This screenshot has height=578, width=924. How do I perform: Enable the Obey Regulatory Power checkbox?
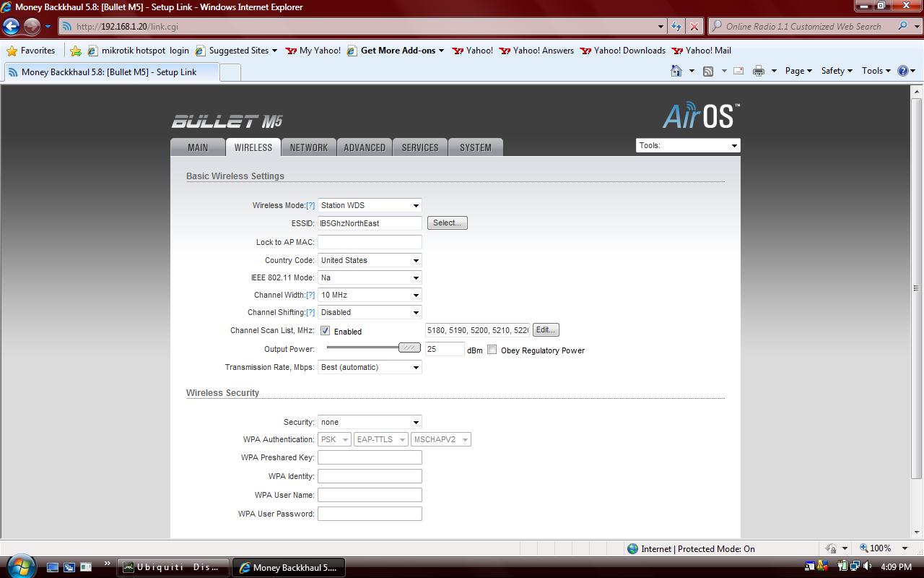[492, 350]
